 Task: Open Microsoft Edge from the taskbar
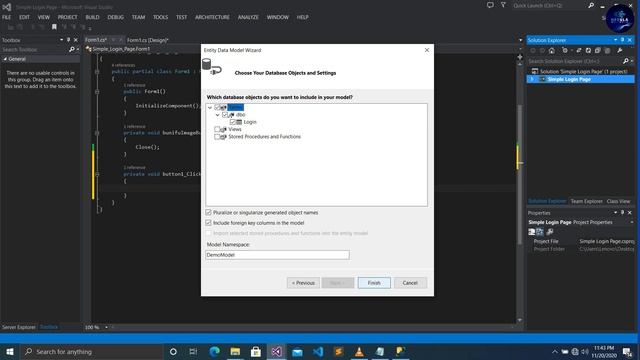(214, 351)
